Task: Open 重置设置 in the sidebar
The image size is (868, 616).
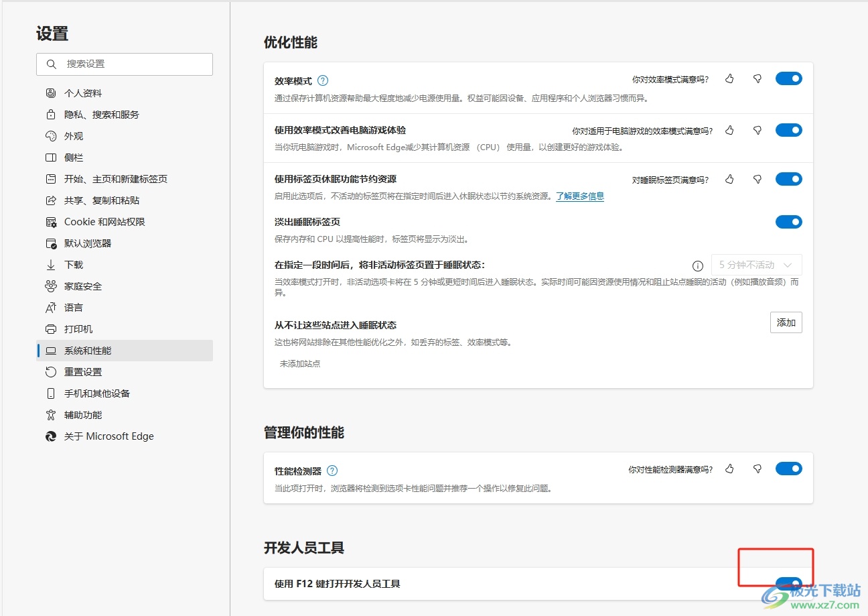Action: click(125, 372)
